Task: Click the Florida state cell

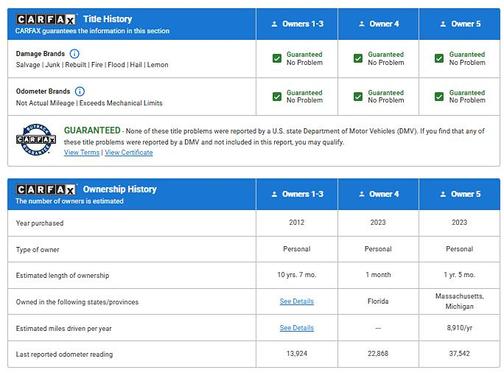Action: click(x=378, y=301)
